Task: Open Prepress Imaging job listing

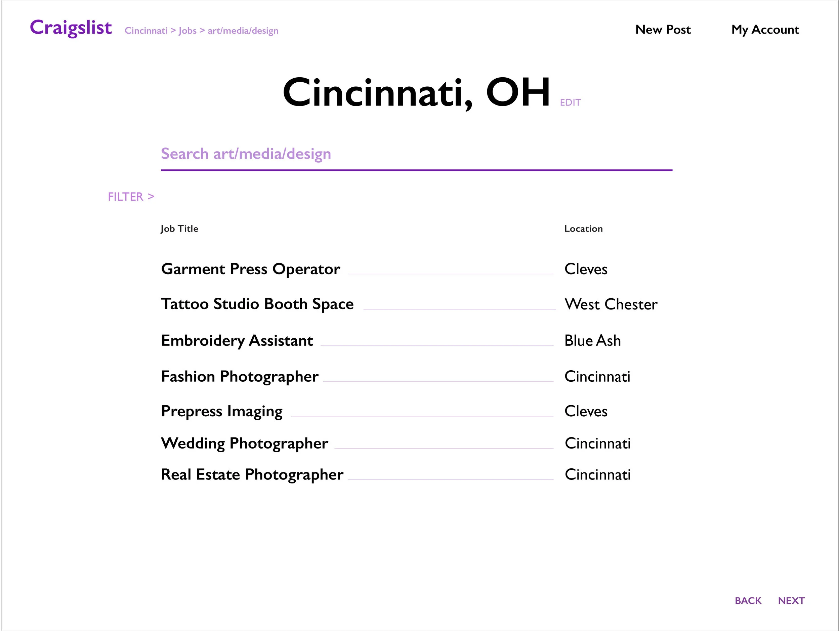Action: [222, 411]
